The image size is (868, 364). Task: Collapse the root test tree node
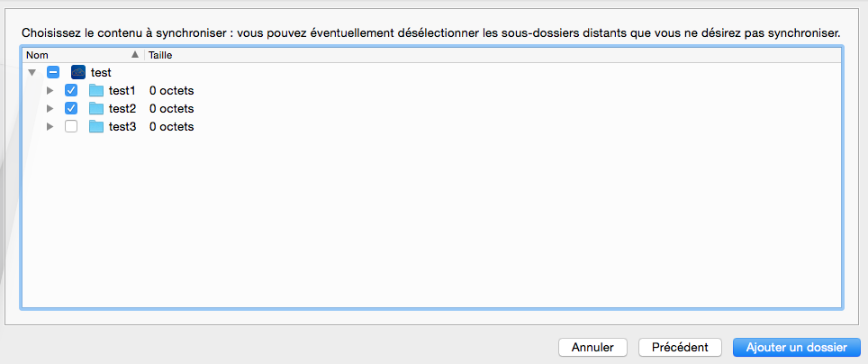coord(32,72)
